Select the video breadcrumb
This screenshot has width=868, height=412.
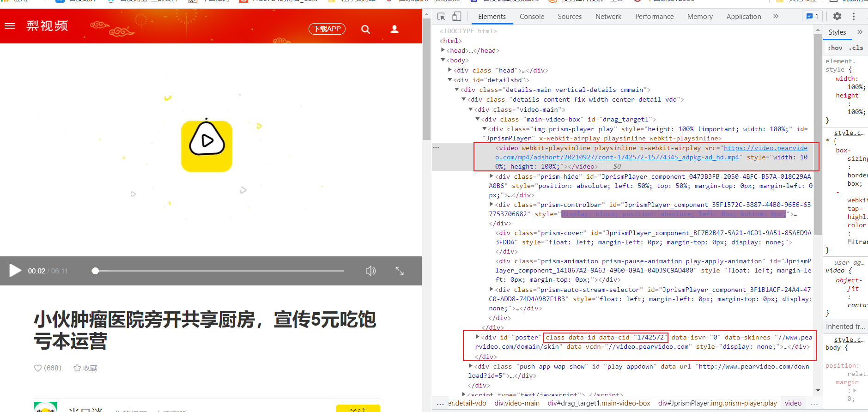pos(793,403)
